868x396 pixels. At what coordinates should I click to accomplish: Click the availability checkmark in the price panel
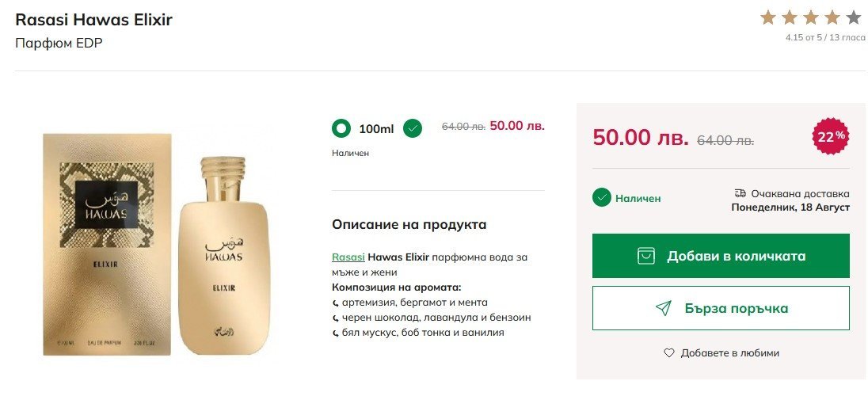602,198
